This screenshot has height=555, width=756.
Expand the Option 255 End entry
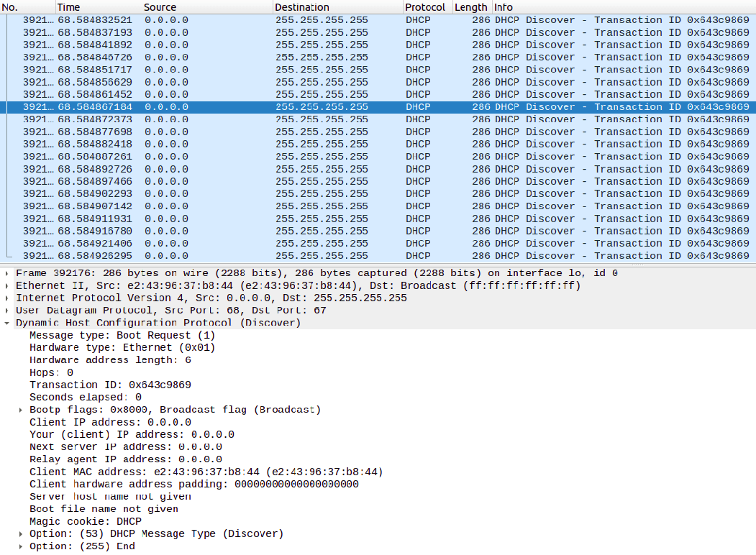pos(19,546)
